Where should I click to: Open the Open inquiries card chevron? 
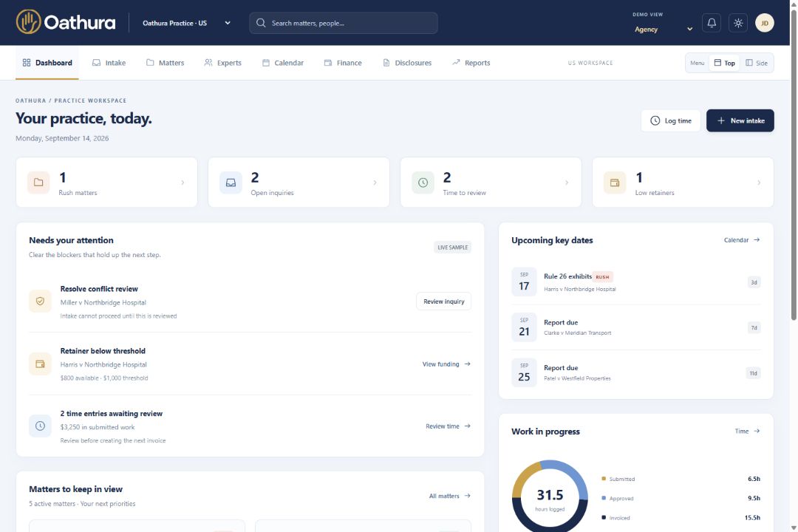tap(375, 183)
